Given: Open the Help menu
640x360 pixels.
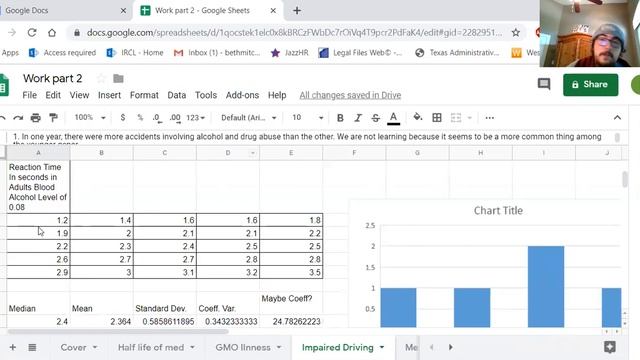Looking at the screenshot, I should click(277, 95).
